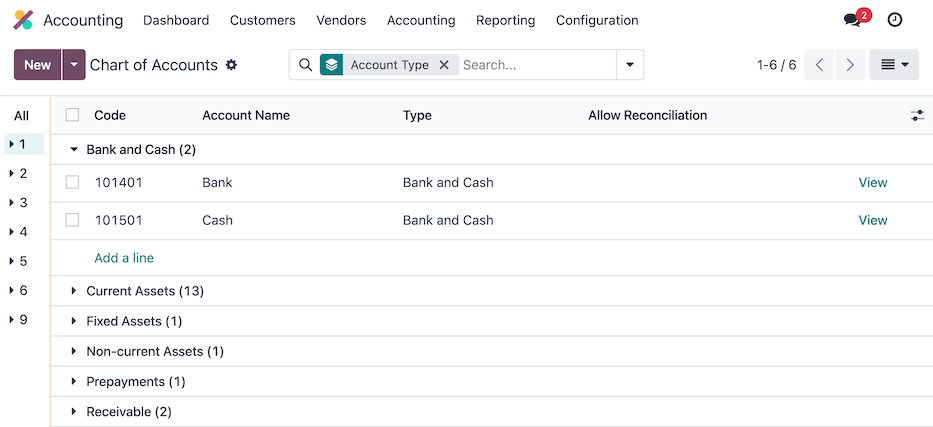The image size is (933, 427).
Task: Open the optional columns adjust icon
Action: [917, 116]
